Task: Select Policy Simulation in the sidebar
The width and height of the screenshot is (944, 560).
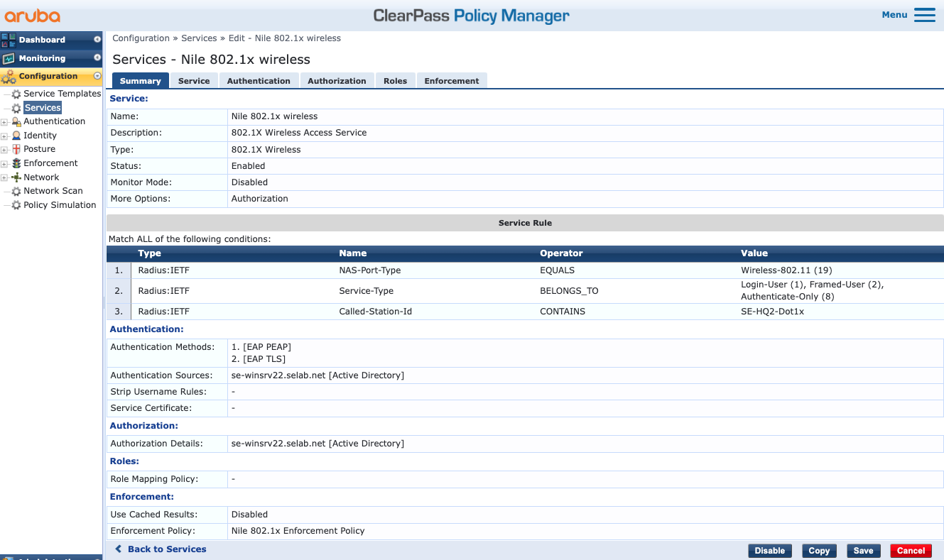Action: 60,205
